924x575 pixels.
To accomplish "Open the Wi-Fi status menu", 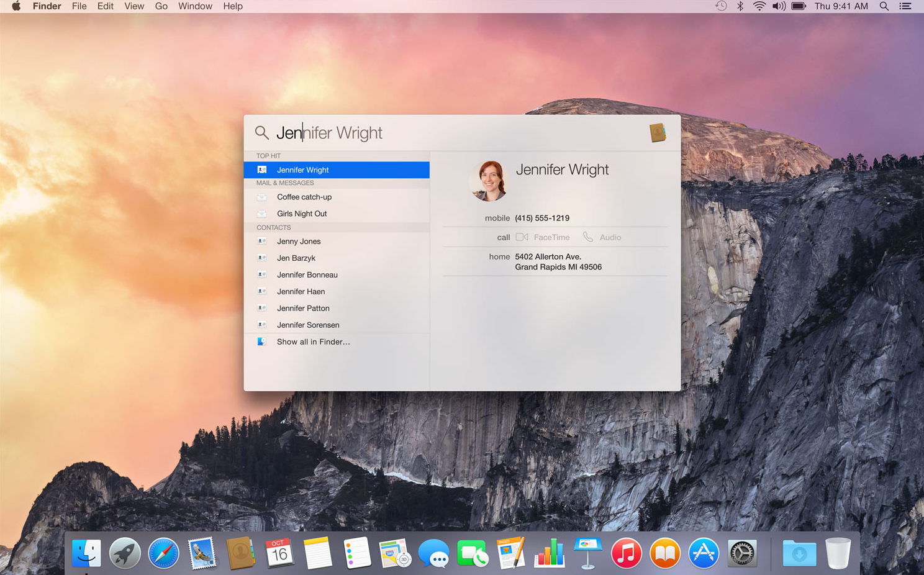I will coord(759,6).
